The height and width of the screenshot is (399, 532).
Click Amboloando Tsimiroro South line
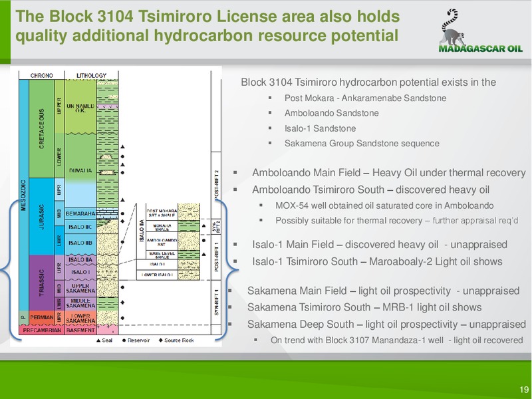(x=370, y=190)
